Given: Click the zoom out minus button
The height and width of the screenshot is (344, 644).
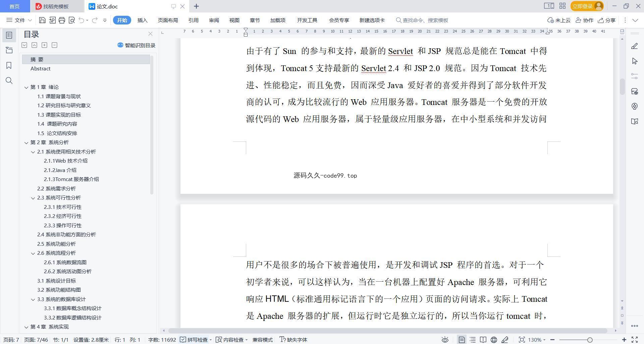Looking at the screenshot, I should [x=552, y=340].
